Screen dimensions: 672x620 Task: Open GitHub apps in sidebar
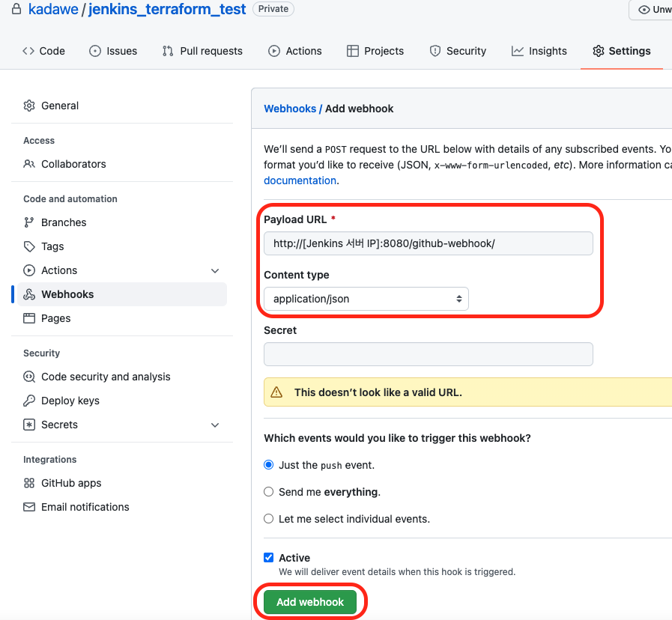click(122, 483)
